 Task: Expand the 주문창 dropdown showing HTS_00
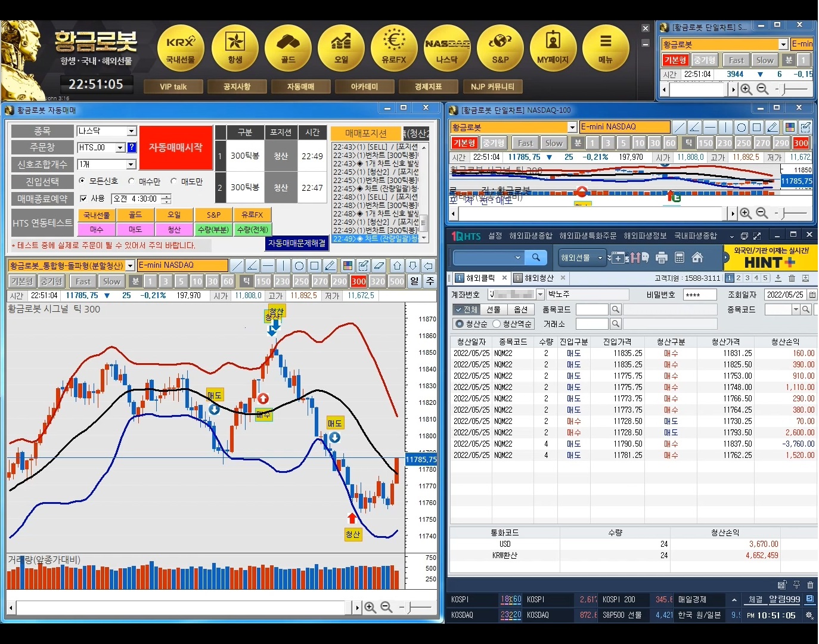(120, 147)
